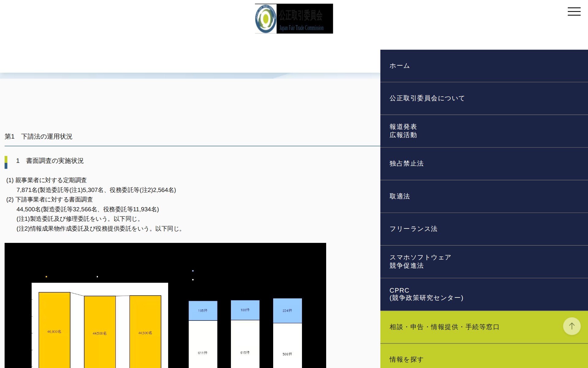Click the 234件 blue bar segment

tap(287, 311)
